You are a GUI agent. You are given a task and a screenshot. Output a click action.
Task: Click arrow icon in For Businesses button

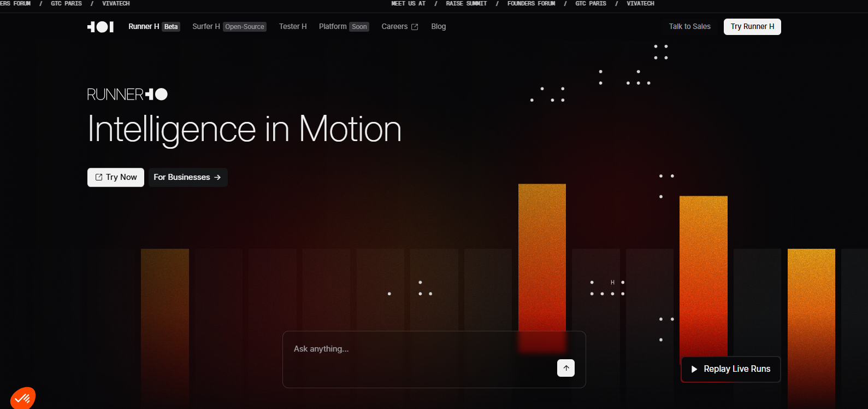point(217,177)
